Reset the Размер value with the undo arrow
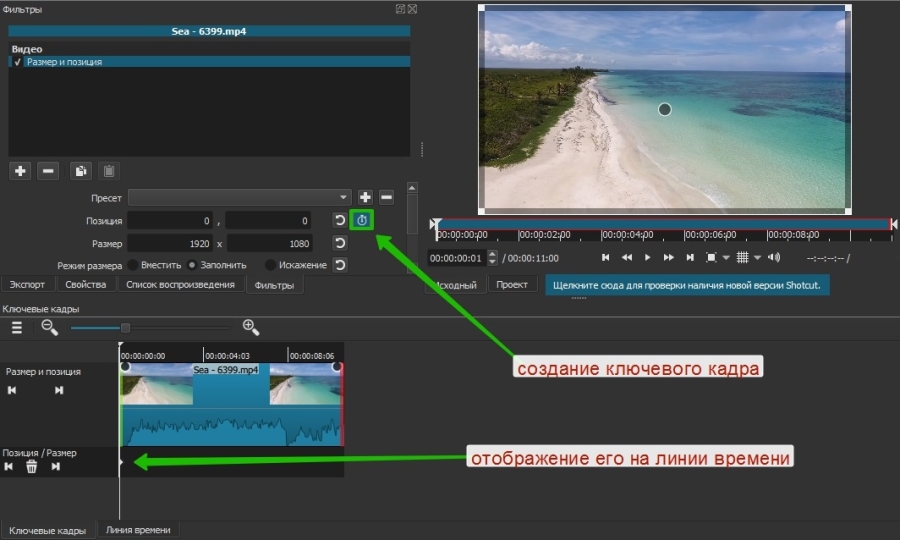 pos(340,243)
